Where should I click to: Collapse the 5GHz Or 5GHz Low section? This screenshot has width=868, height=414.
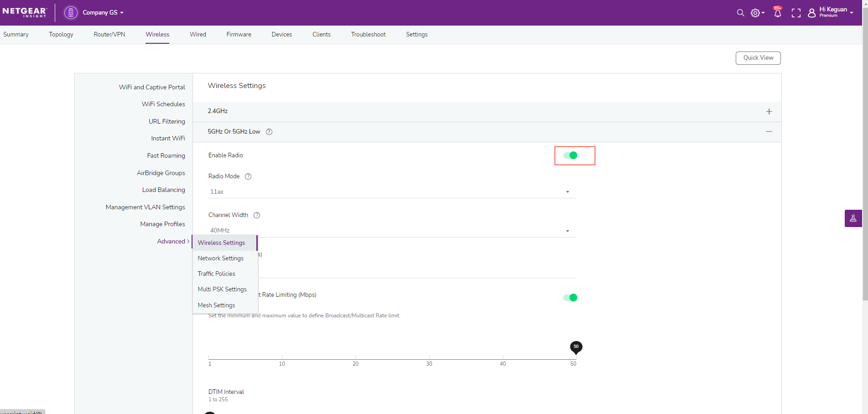pos(769,132)
